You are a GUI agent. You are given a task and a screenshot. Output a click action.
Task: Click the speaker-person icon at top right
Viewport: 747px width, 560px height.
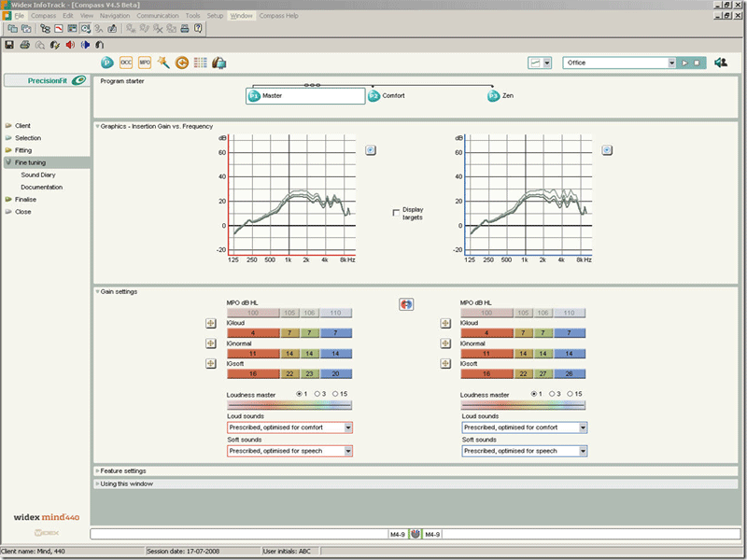coord(721,63)
